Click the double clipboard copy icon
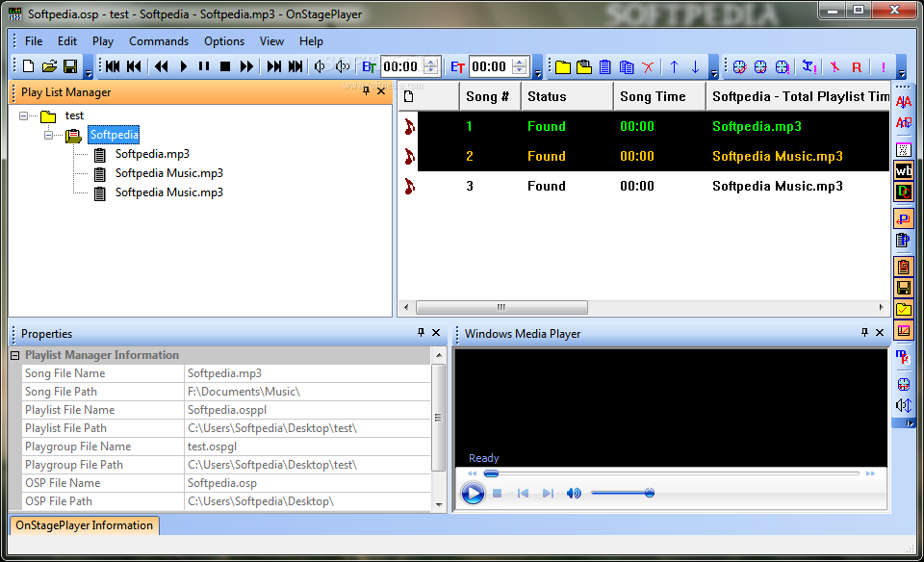 (x=627, y=67)
